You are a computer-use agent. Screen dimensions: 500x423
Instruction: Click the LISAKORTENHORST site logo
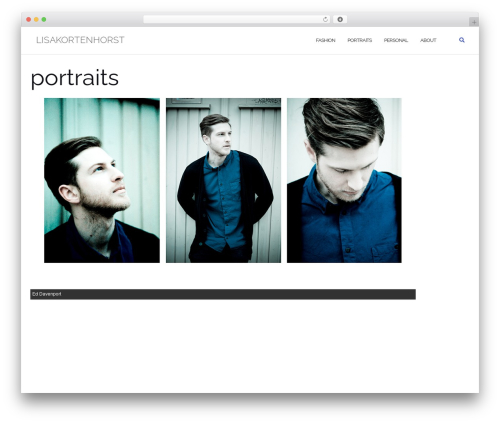[80, 40]
